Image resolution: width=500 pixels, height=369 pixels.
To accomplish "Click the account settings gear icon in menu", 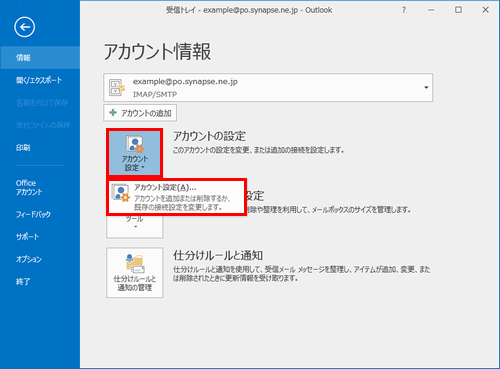I will 121,193.
